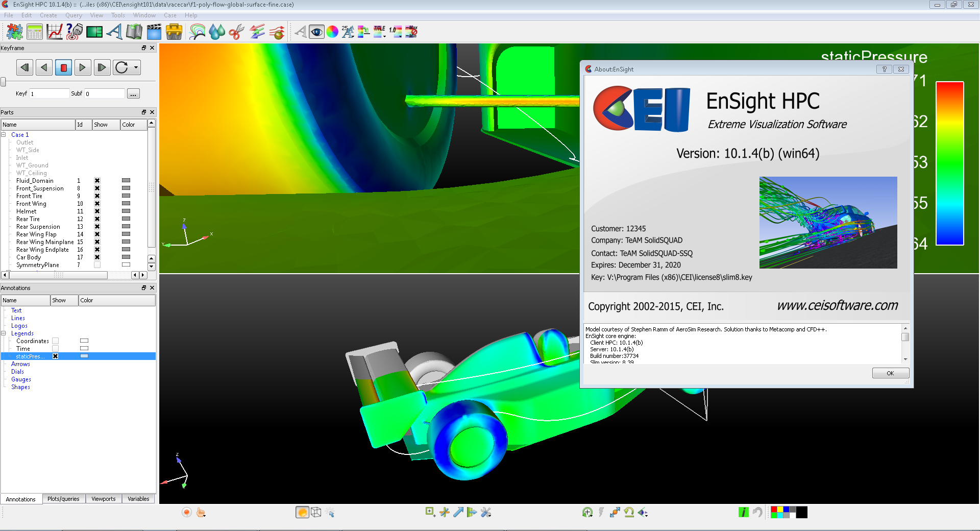Image resolution: width=980 pixels, height=531 pixels.
Task: Create isosurface with the water drops icon
Action: tap(217, 32)
